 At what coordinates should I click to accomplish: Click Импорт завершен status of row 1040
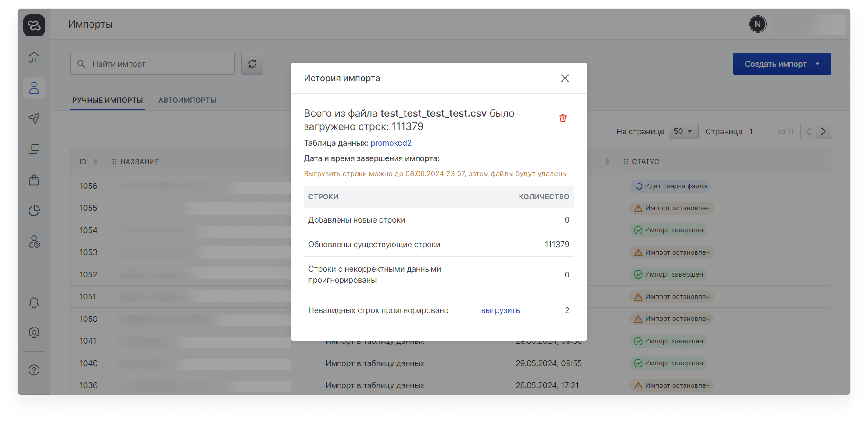[x=668, y=363]
